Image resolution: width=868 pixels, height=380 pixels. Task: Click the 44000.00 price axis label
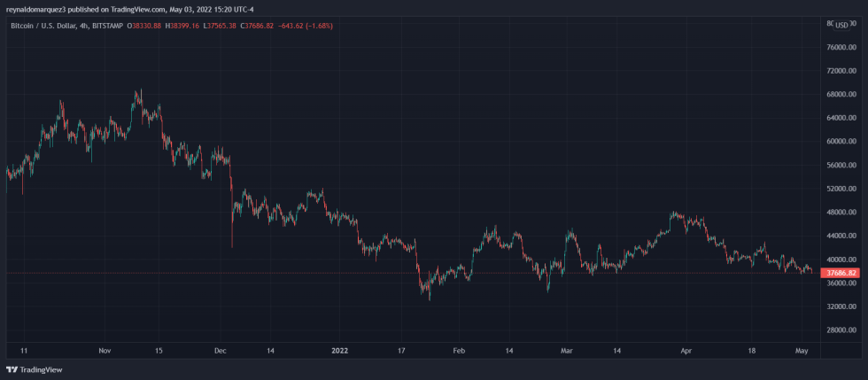pos(841,236)
